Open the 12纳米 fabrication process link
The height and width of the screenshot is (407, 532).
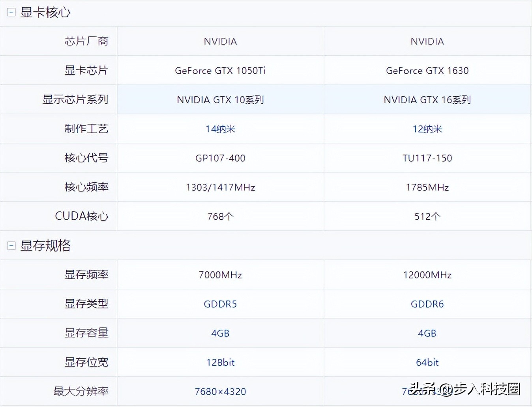coord(427,129)
